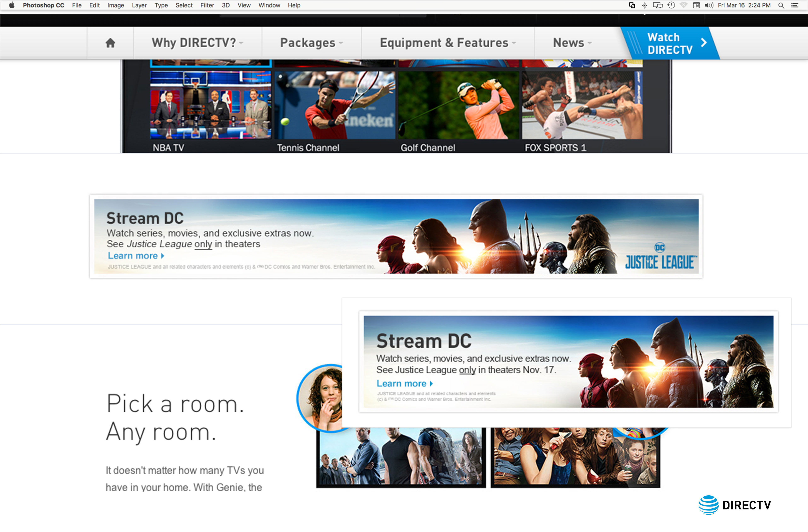Click the AirPlay display mirroring icon
808x532 pixels.
658,5
